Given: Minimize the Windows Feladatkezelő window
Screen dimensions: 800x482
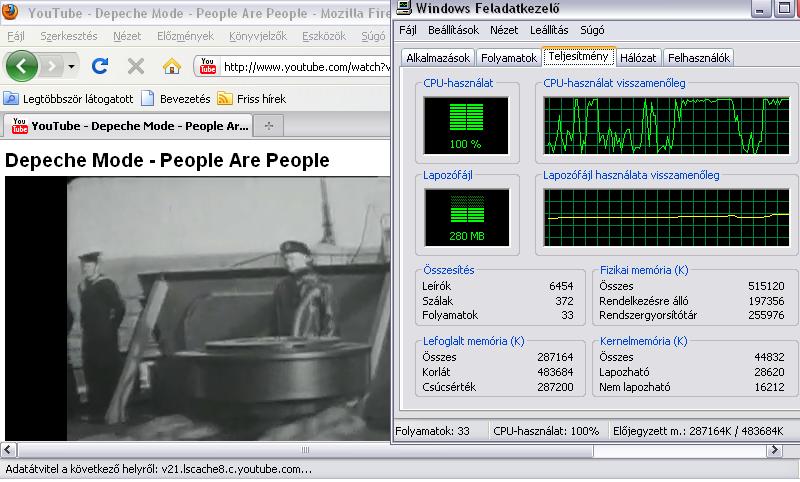Looking at the screenshot, I should coord(760,9).
